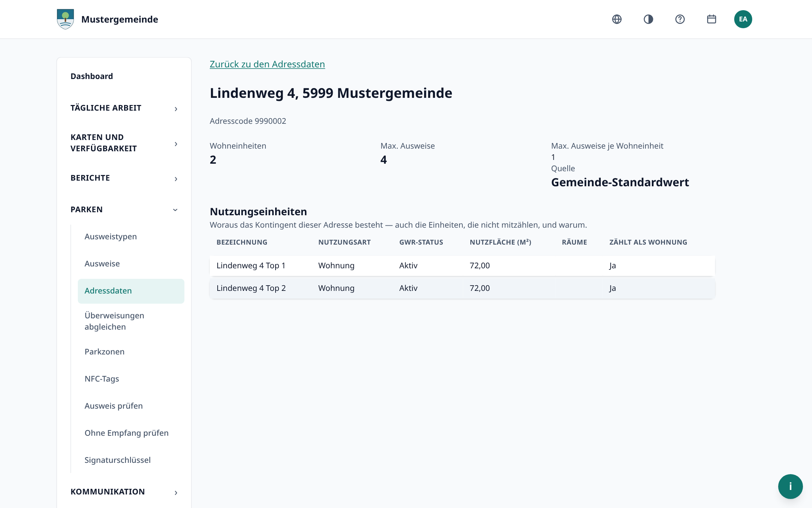
Task: Open the help question mark icon
Action: [x=680, y=19]
